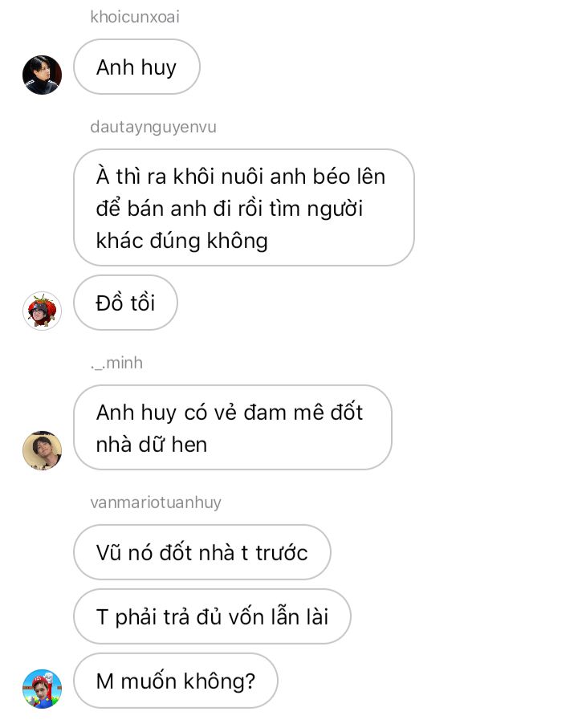Open the khoicunxoai username link
578x728 pixels.
coord(135,17)
